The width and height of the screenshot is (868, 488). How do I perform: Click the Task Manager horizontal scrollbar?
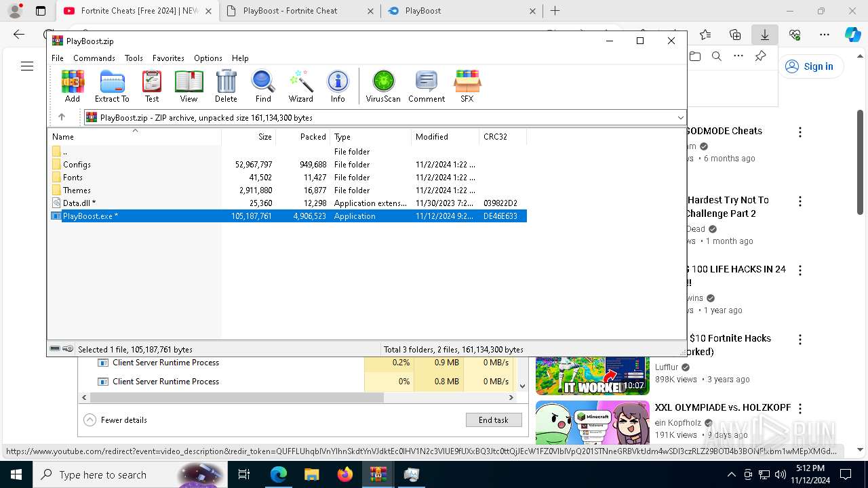click(237, 397)
